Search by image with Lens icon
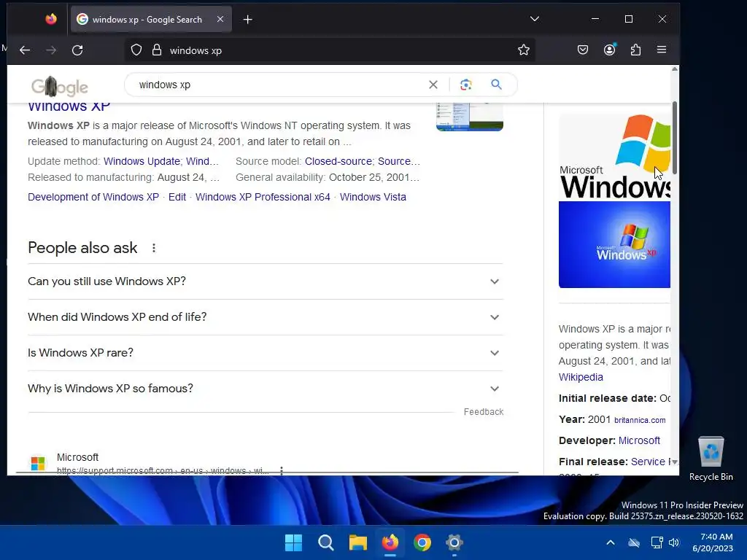 [x=466, y=85]
